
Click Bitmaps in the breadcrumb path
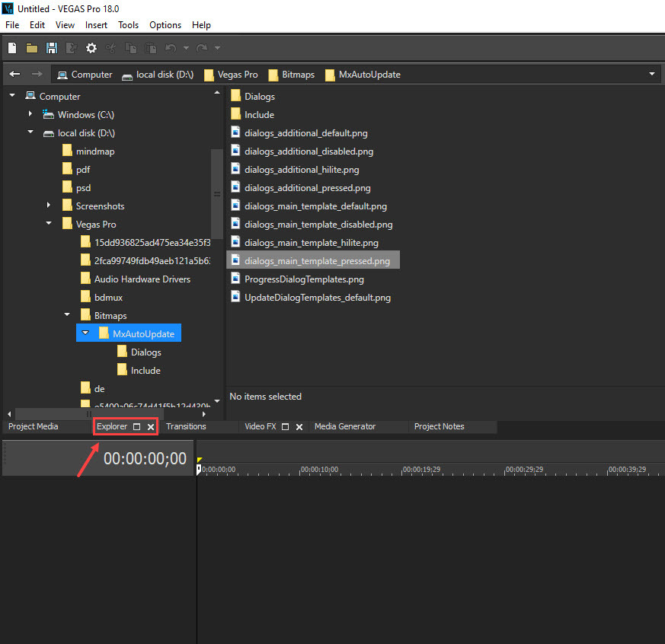click(x=292, y=75)
